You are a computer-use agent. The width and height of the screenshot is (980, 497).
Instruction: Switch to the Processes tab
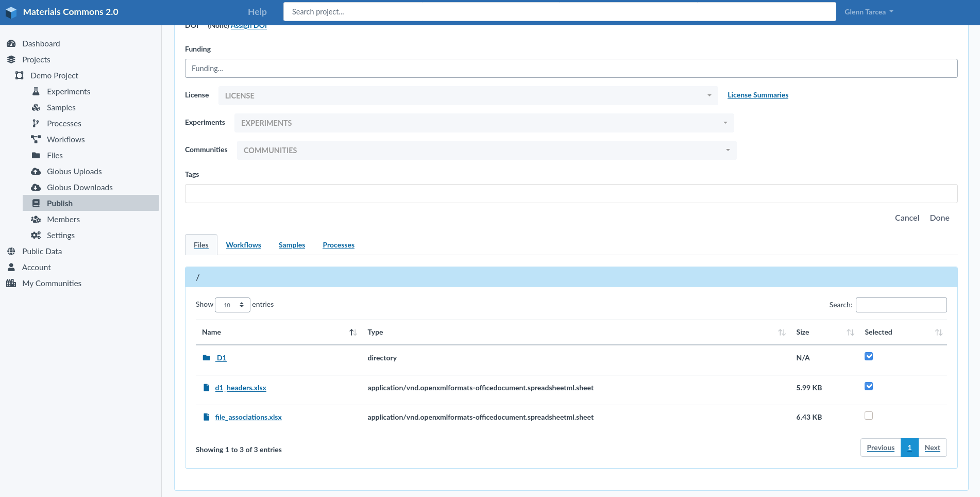coord(339,245)
